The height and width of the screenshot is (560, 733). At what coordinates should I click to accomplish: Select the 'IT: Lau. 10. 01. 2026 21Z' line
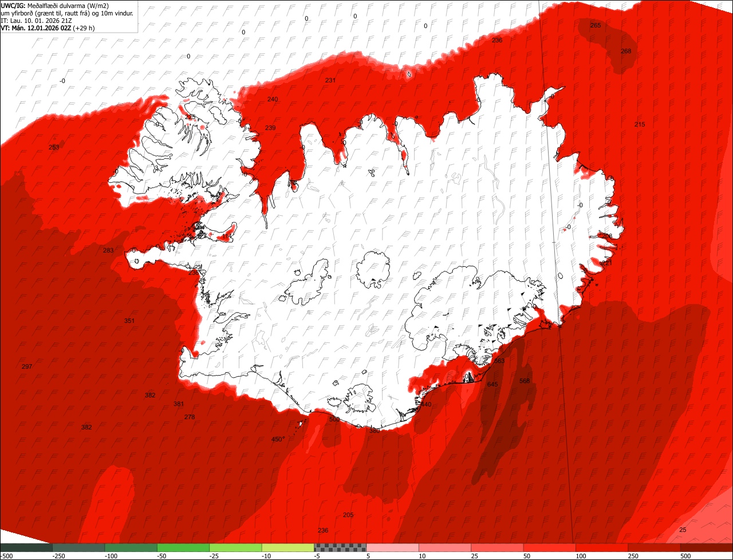pyautogui.click(x=37, y=21)
